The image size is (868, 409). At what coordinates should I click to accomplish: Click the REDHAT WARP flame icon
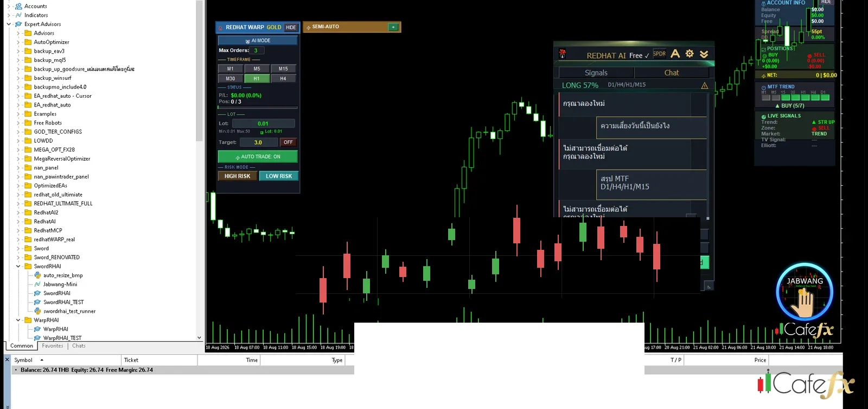tap(221, 28)
